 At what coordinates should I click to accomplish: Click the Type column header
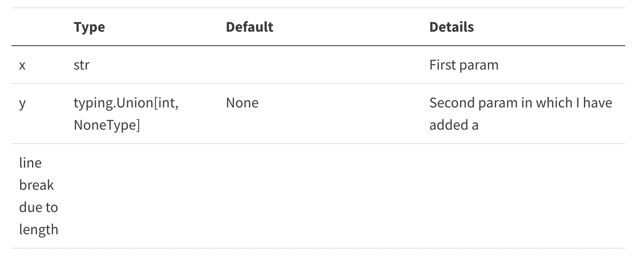pos(89,27)
